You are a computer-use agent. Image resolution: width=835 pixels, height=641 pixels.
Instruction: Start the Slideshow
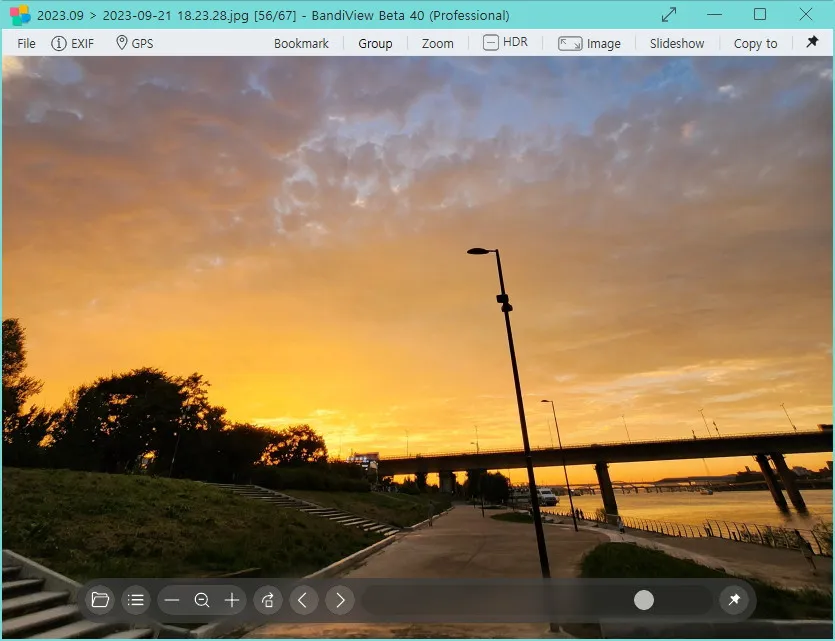click(x=677, y=44)
